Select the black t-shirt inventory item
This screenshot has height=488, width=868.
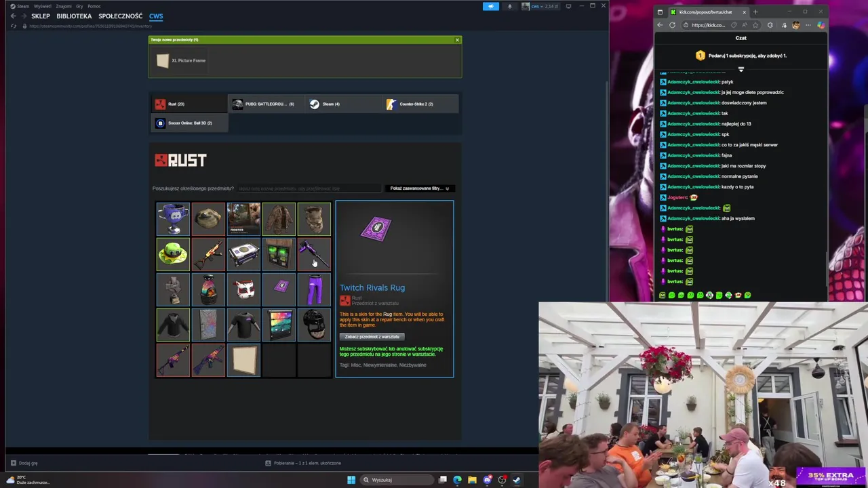(x=243, y=324)
